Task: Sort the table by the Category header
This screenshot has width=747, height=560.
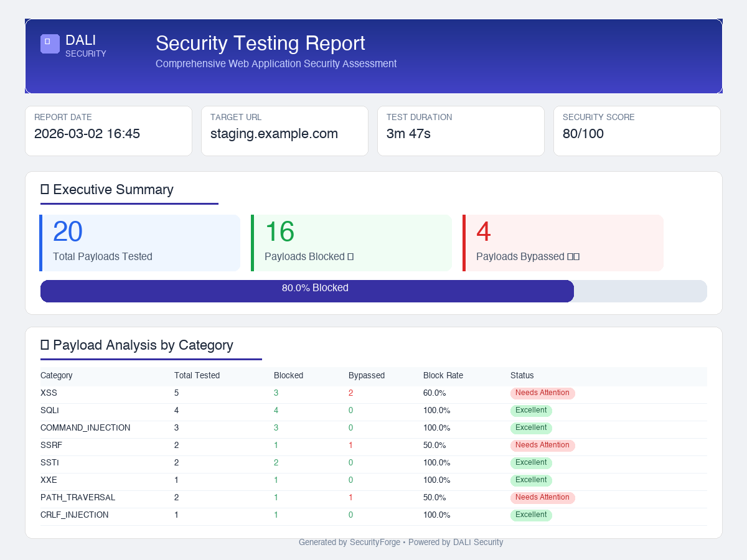Action: click(x=56, y=375)
